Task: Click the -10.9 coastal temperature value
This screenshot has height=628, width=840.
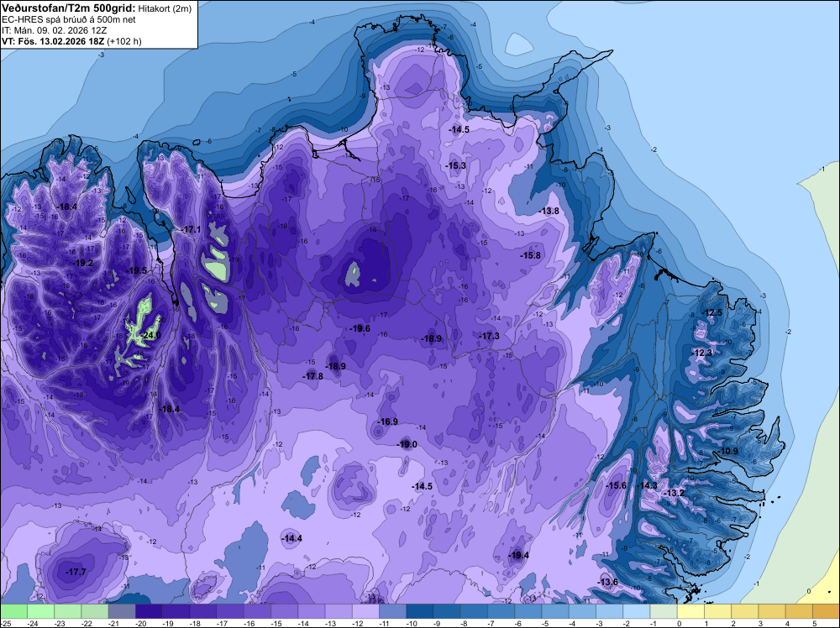Action: [x=728, y=452]
